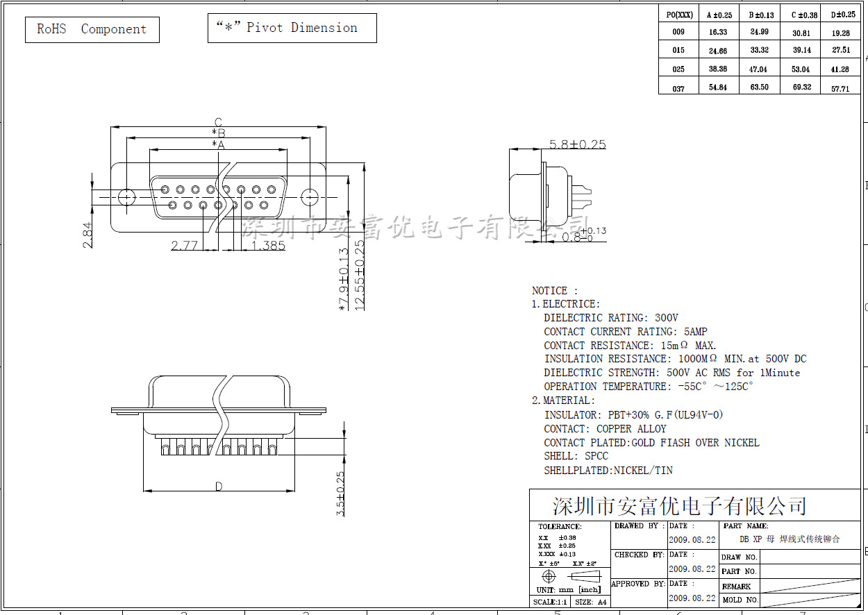The image size is (868, 615).
Task: Click the 037 row label
Action: [x=678, y=88]
